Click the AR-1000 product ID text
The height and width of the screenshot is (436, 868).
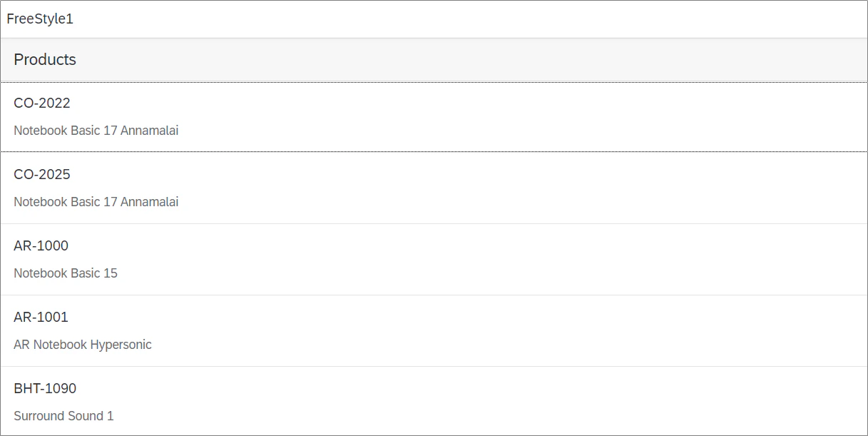41,245
